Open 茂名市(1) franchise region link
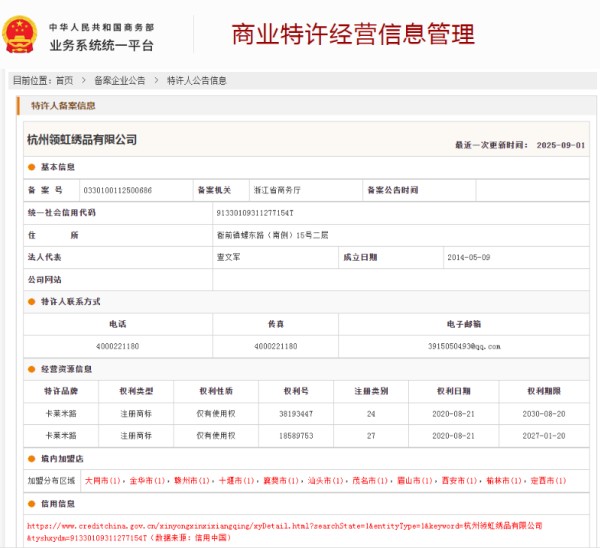The image size is (600, 548). (370, 481)
